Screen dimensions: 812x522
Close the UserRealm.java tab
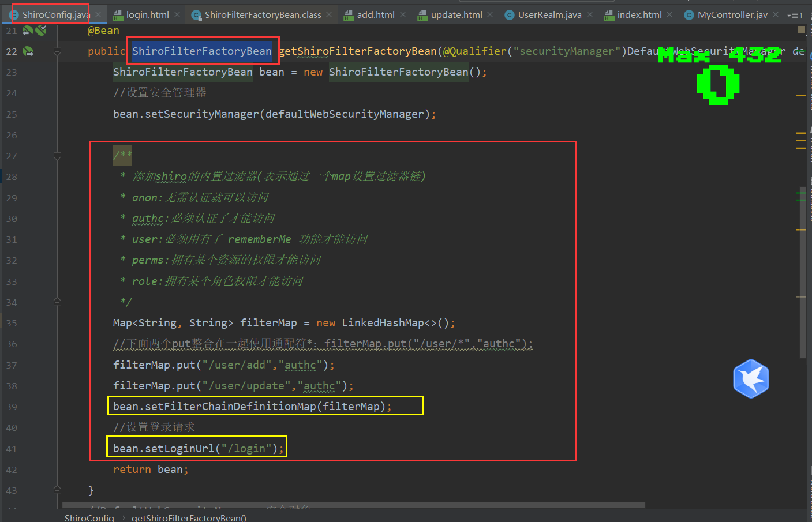589,14
